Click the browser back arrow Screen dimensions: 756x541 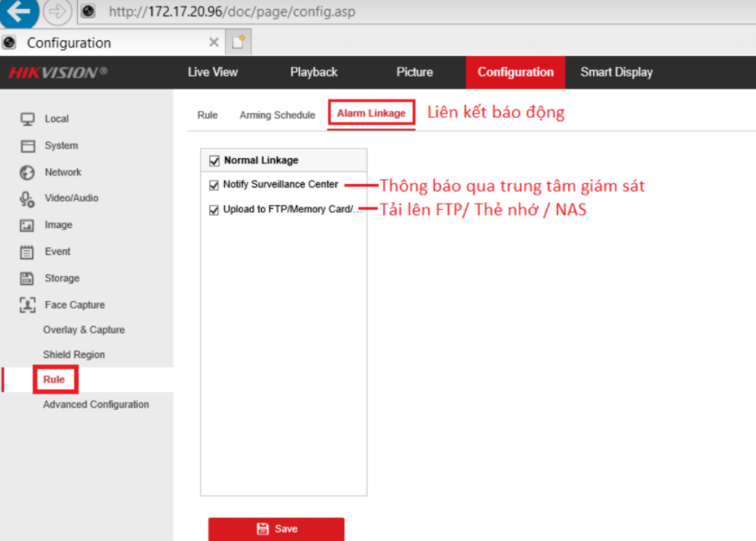[x=17, y=12]
